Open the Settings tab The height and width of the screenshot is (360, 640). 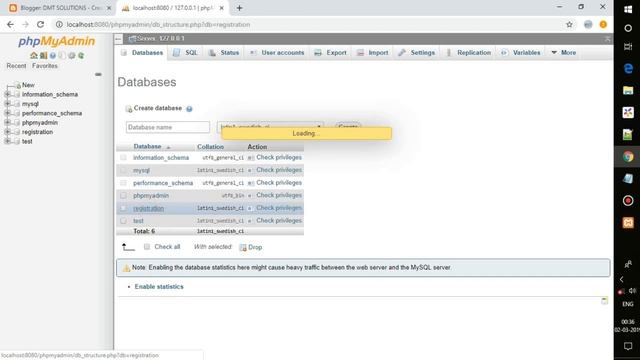(x=416, y=53)
